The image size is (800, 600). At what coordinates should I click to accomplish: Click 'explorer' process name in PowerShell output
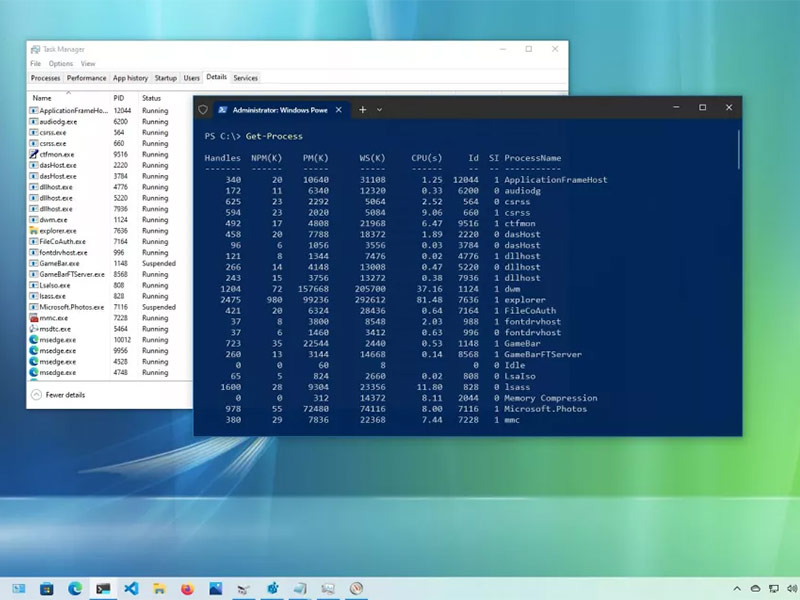tap(524, 300)
